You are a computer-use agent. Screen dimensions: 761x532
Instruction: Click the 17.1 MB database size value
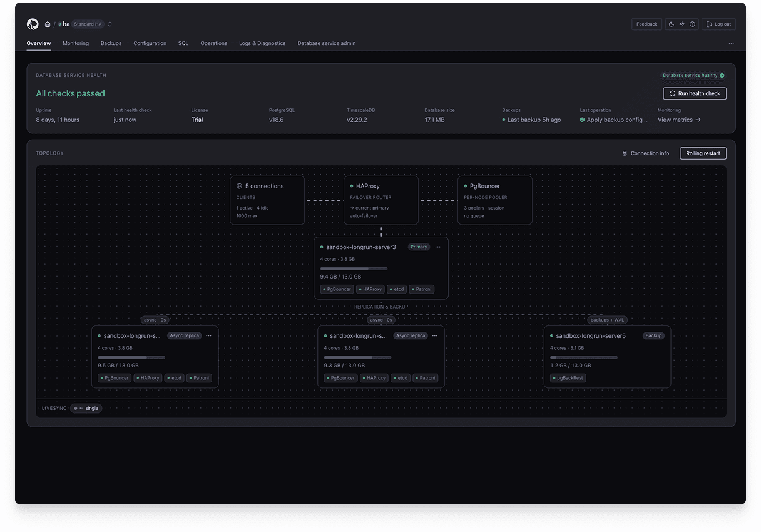(x=434, y=120)
